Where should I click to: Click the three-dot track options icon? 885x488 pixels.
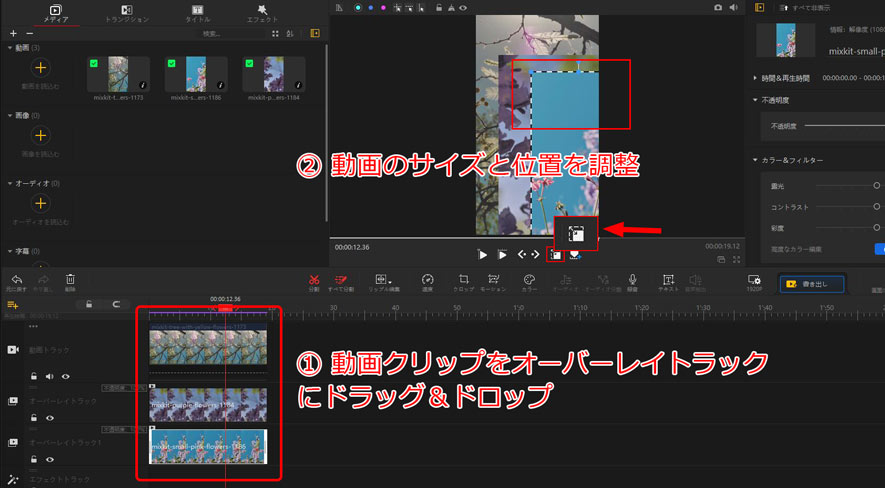pos(33,326)
